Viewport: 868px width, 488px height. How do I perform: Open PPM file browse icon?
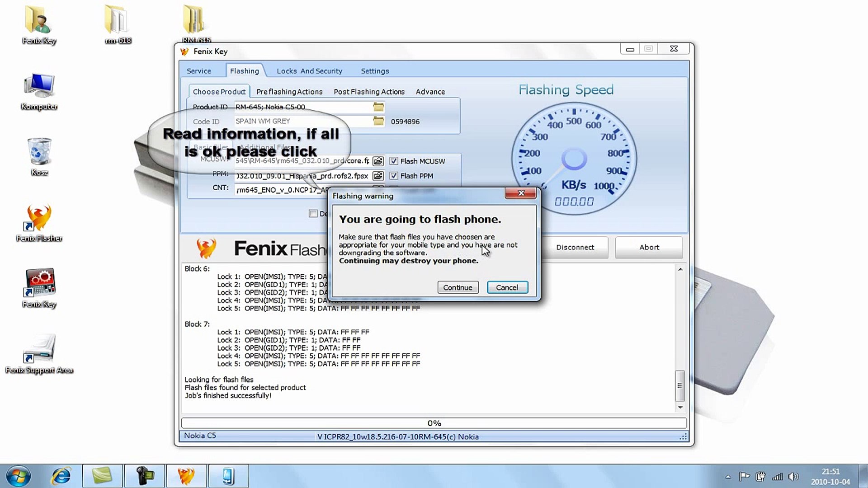[x=378, y=176]
